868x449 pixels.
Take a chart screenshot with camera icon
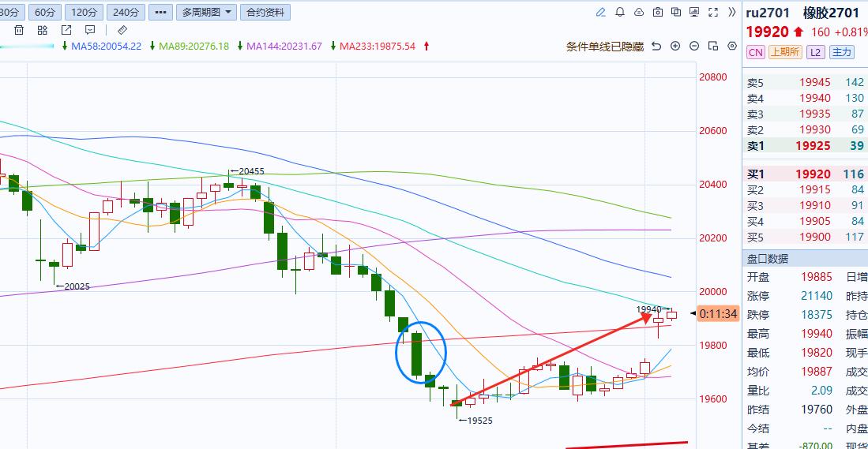pos(658,12)
